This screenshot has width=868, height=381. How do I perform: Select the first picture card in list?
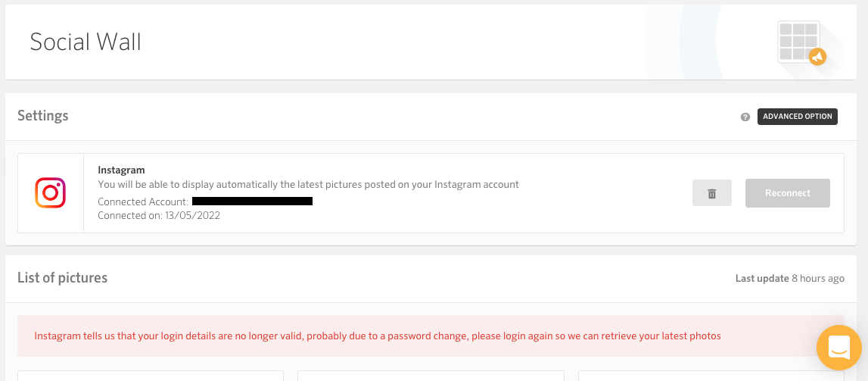(x=151, y=376)
